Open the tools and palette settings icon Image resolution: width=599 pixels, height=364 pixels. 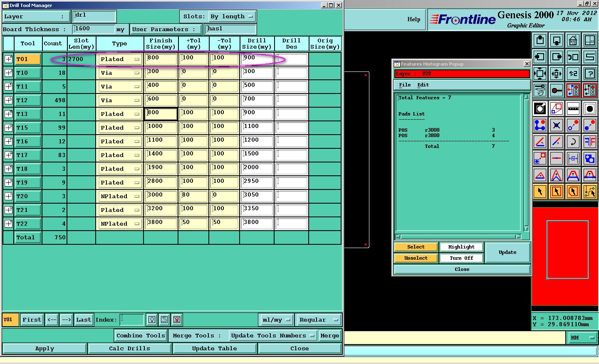coord(540,90)
